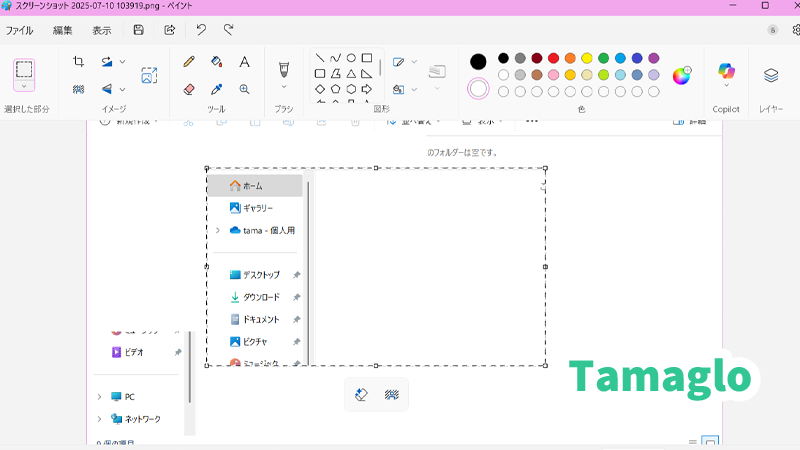Select the primary black Color 1 circle
Viewport: 800px width, 450px height.
pos(479,62)
